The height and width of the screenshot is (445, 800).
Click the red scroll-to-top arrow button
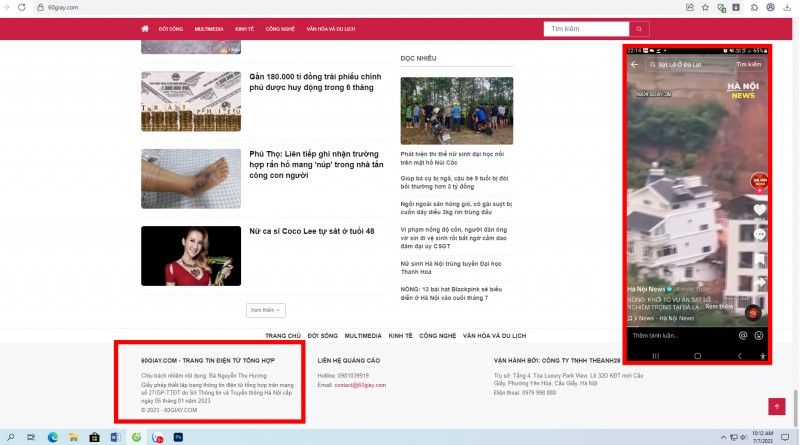[x=776, y=407]
